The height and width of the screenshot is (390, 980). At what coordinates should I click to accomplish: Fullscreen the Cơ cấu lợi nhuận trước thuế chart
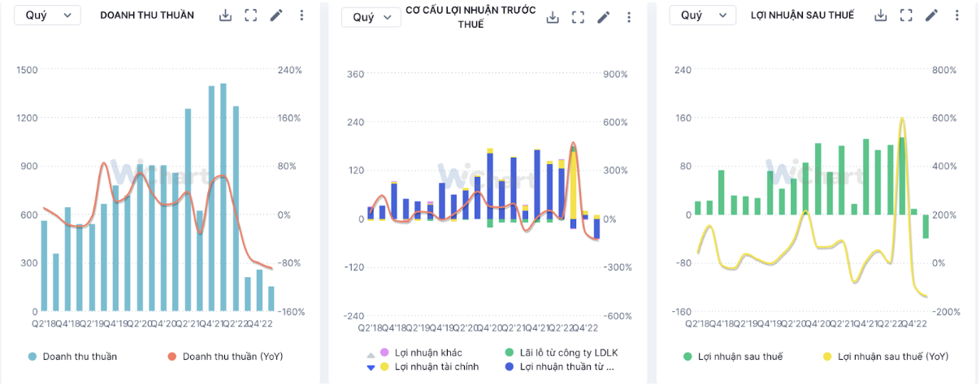[578, 18]
